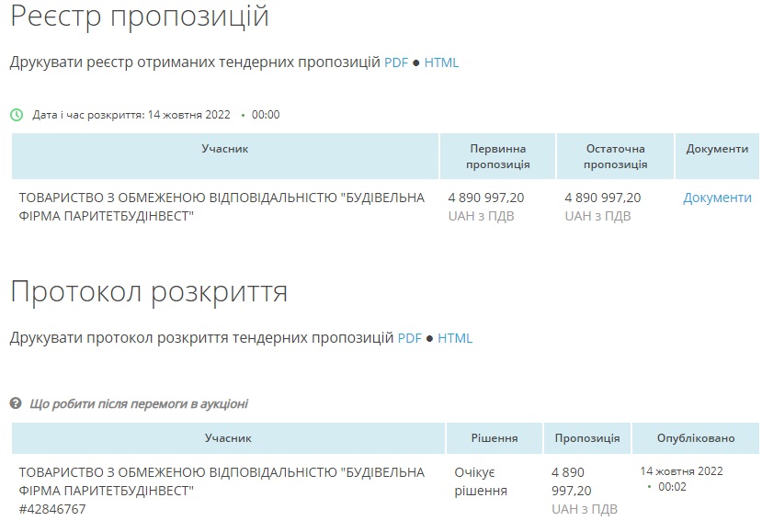Image resolution: width=762 pixels, height=532 pixels.
Task: Click the Пропозиція column header in protocol table
Action: click(x=587, y=438)
